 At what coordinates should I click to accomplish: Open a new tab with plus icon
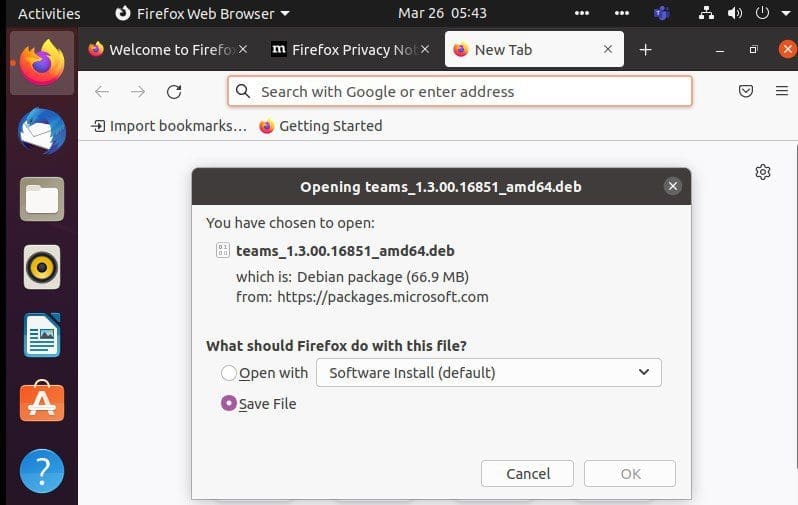(x=645, y=49)
